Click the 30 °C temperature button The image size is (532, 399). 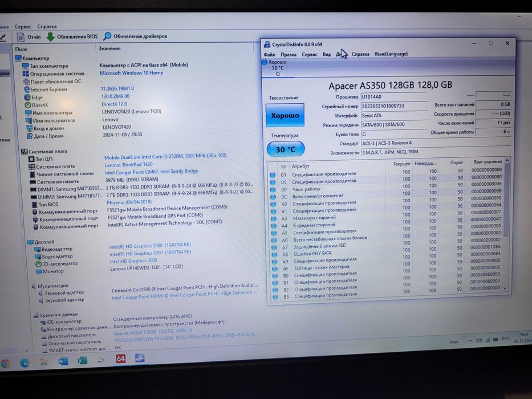pos(285,149)
